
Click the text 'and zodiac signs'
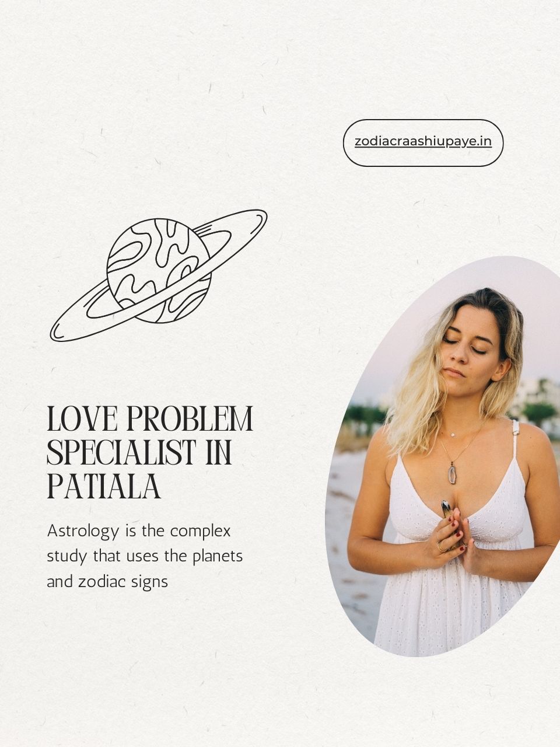pos(107,582)
